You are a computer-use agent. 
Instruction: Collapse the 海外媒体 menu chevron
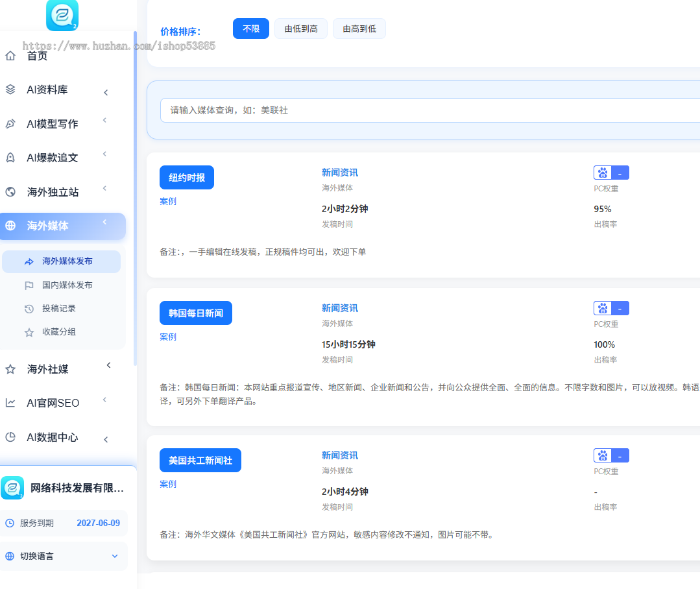coord(104,222)
